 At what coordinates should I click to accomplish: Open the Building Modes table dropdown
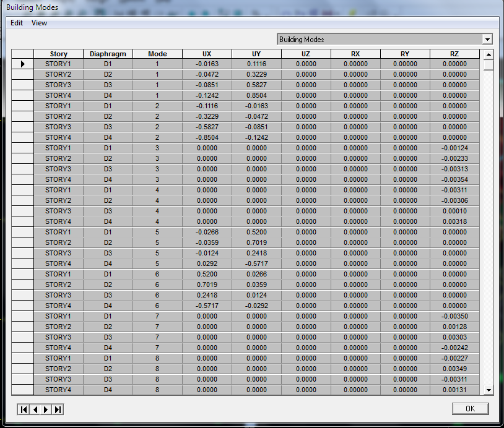487,40
